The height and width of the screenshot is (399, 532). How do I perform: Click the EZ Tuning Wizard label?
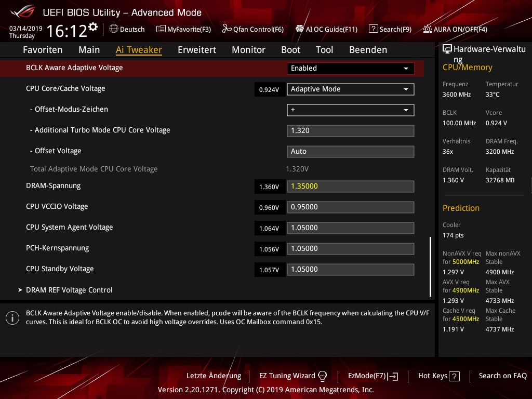point(287,376)
